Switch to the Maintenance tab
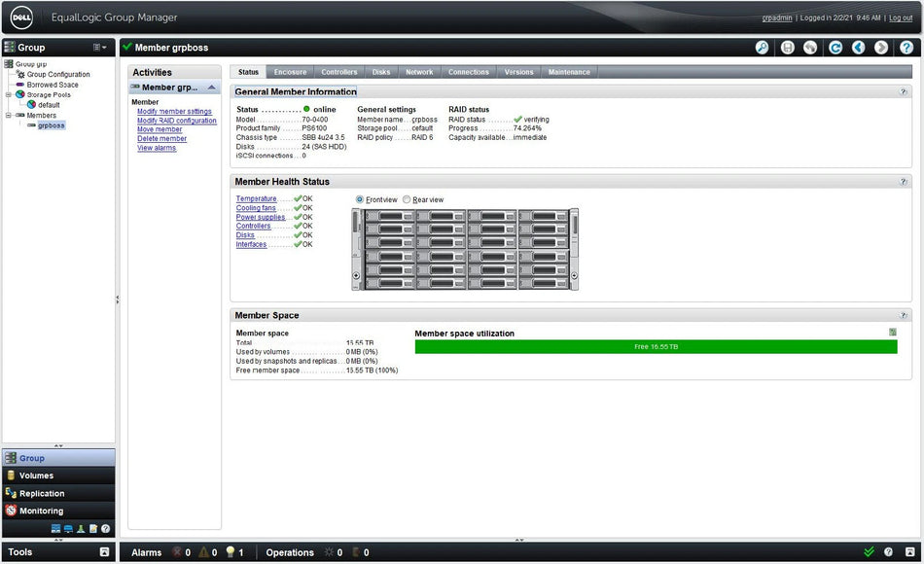This screenshot has width=924, height=564. coord(569,72)
